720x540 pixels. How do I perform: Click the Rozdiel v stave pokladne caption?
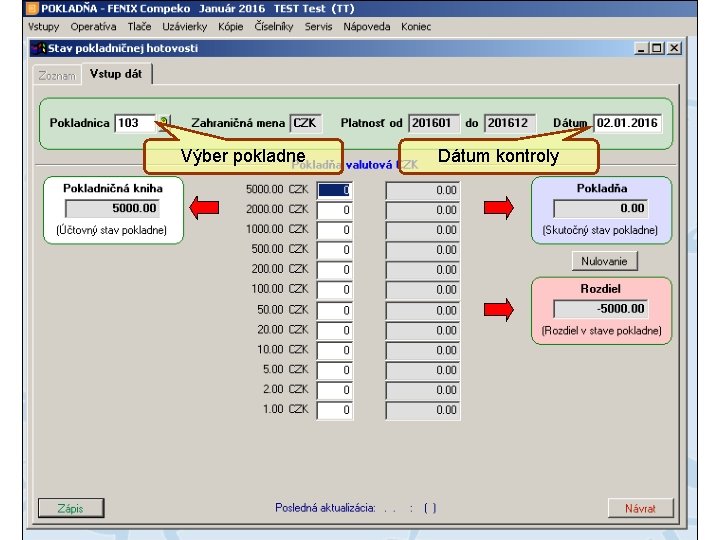point(602,331)
